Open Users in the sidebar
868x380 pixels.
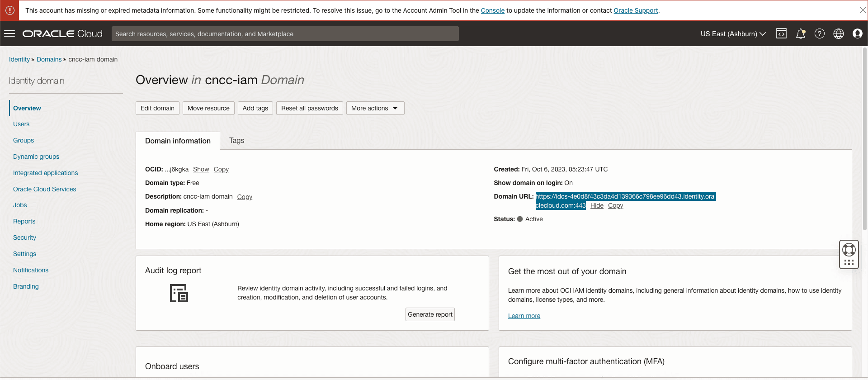click(x=21, y=124)
